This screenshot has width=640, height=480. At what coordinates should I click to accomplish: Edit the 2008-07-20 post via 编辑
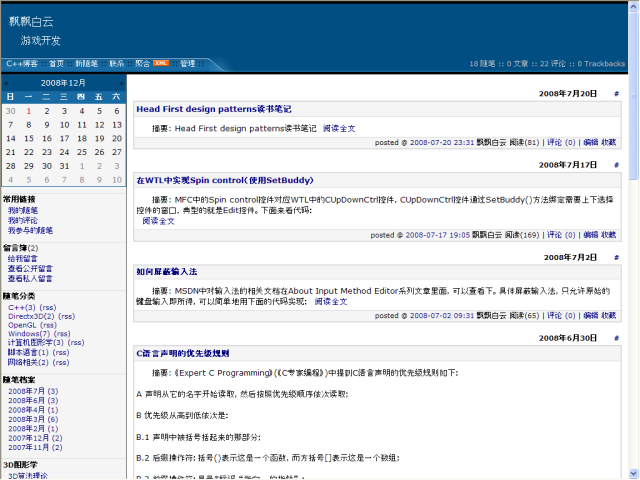pos(591,142)
